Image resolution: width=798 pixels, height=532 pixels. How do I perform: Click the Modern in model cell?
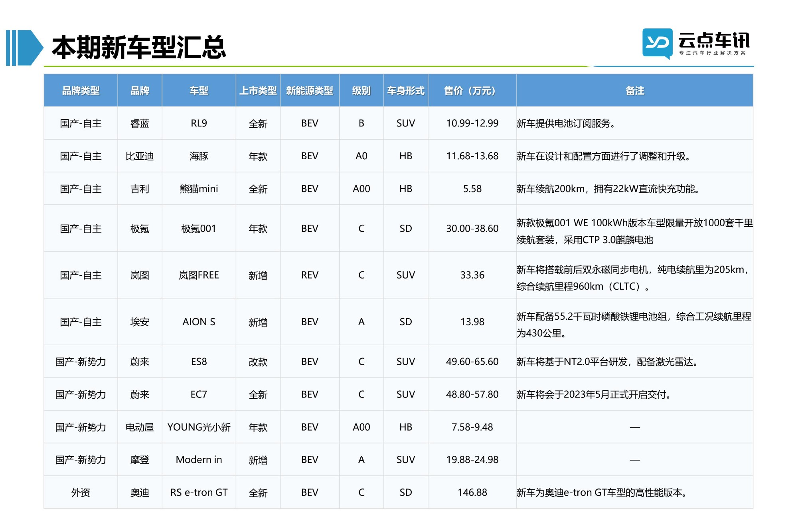click(199, 460)
